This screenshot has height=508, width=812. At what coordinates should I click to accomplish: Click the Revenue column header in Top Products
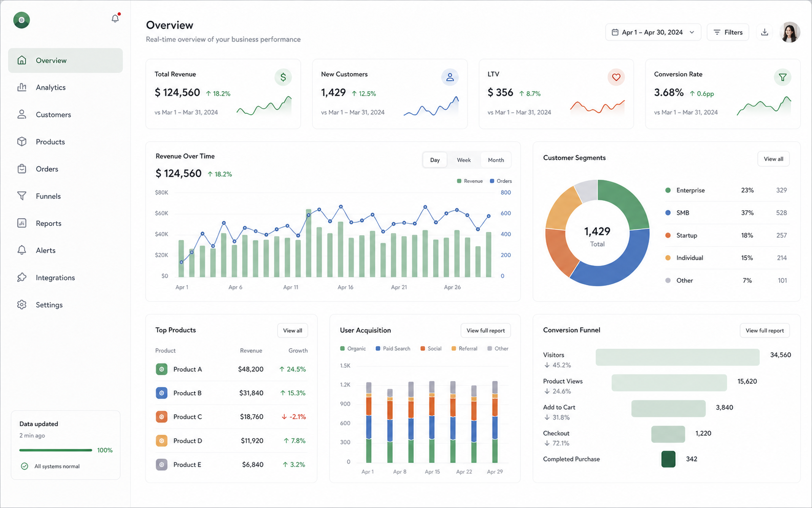tap(251, 351)
